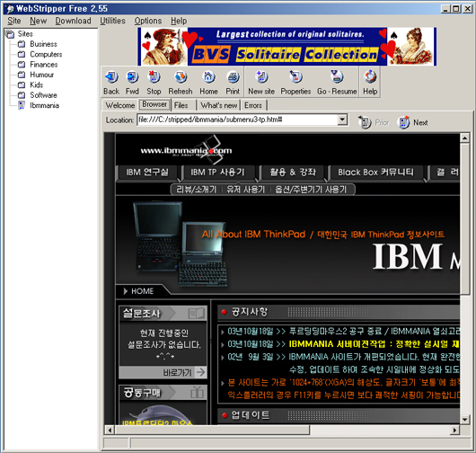Minimize the WebStripper window
This screenshot has height=453, width=476.
pos(445,9)
